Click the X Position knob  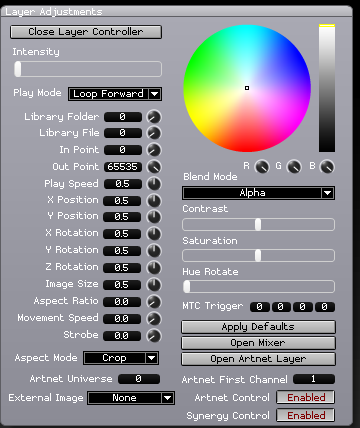[x=154, y=201]
